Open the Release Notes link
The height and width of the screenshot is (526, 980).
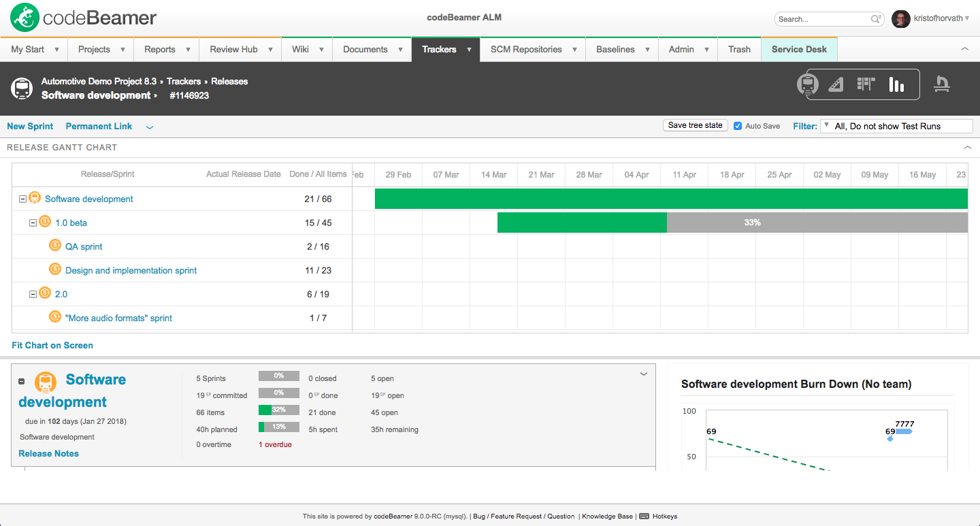(48, 453)
